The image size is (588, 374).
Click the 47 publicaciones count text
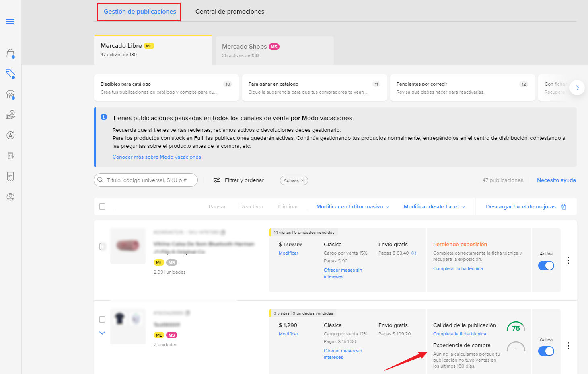[x=503, y=180]
